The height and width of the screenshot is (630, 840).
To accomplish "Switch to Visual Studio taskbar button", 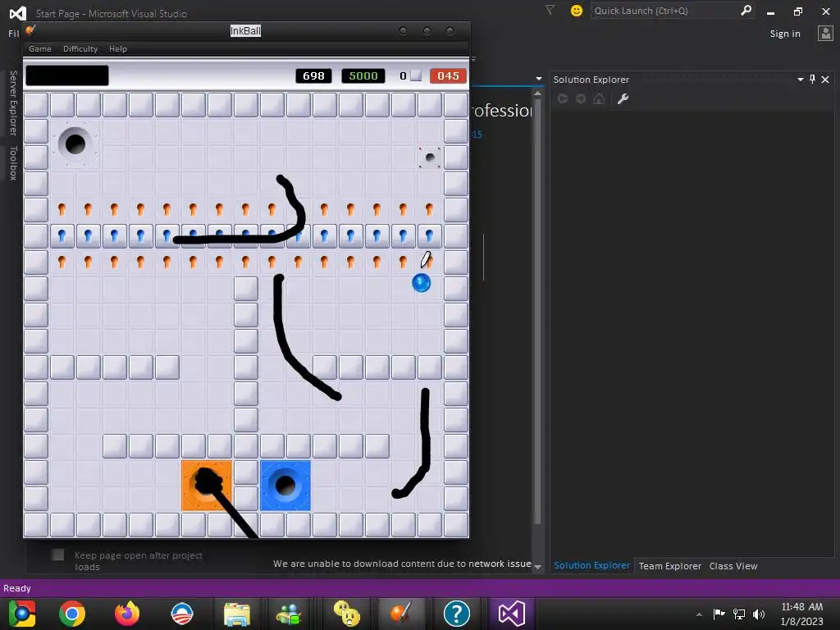I will click(x=512, y=614).
